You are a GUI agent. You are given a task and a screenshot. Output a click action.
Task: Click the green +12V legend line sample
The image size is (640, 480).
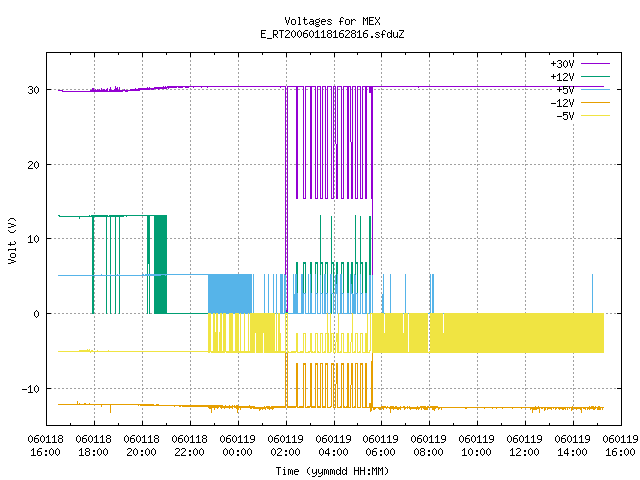[x=595, y=76]
